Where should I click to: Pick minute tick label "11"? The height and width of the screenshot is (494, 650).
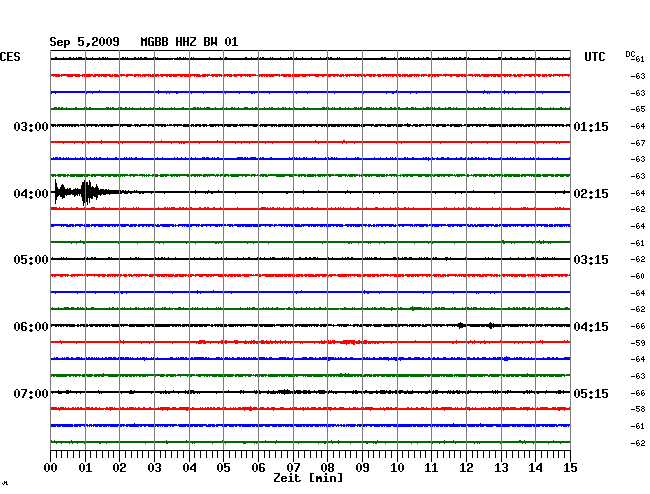pyautogui.click(x=432, y=468)
